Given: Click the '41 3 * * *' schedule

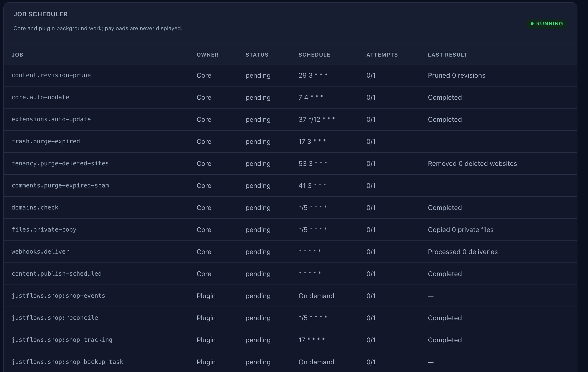Looking at the screenshot, I should point(312,186).
